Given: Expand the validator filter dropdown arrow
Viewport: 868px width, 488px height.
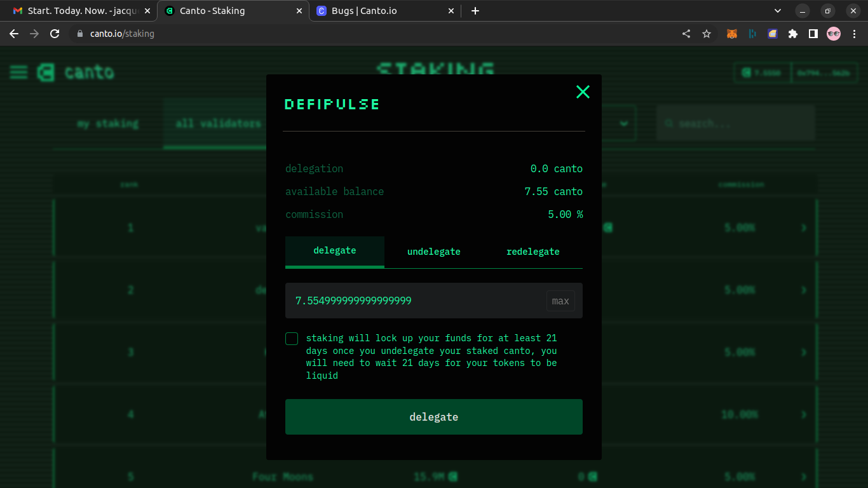Looking at the screenshot, I should 624,123.
